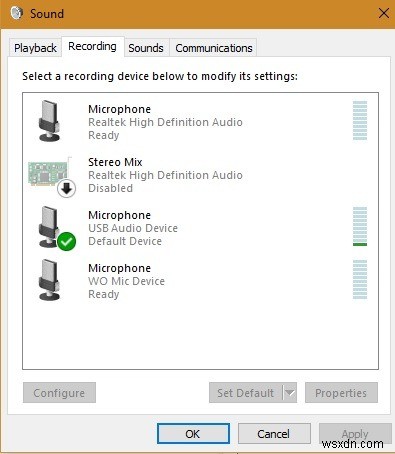Screen dimensions: 395x454
Task: Click Cancel to dismiss the dialog
Action: (274, 434)
